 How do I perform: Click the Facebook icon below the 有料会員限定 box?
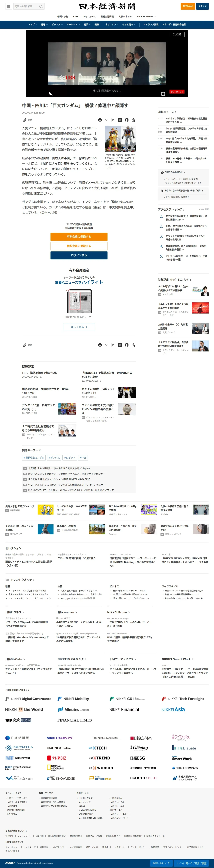coord(126,345)
